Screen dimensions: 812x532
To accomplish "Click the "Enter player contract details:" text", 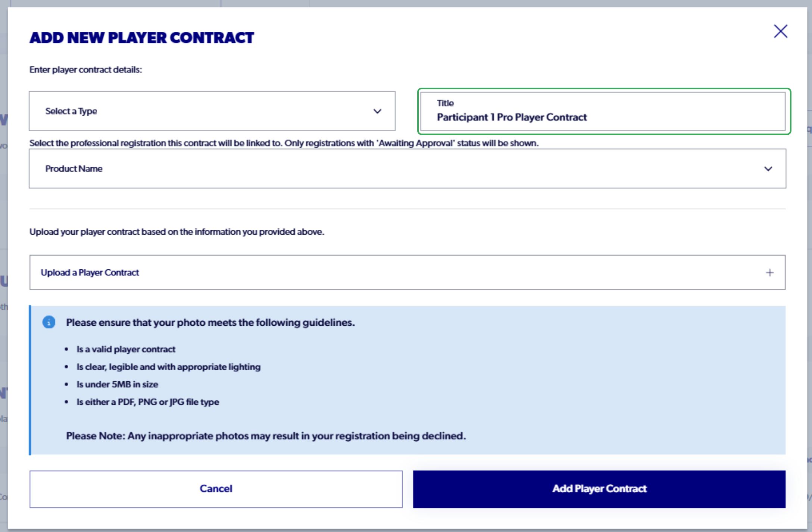I will click(x=86, y=70).
